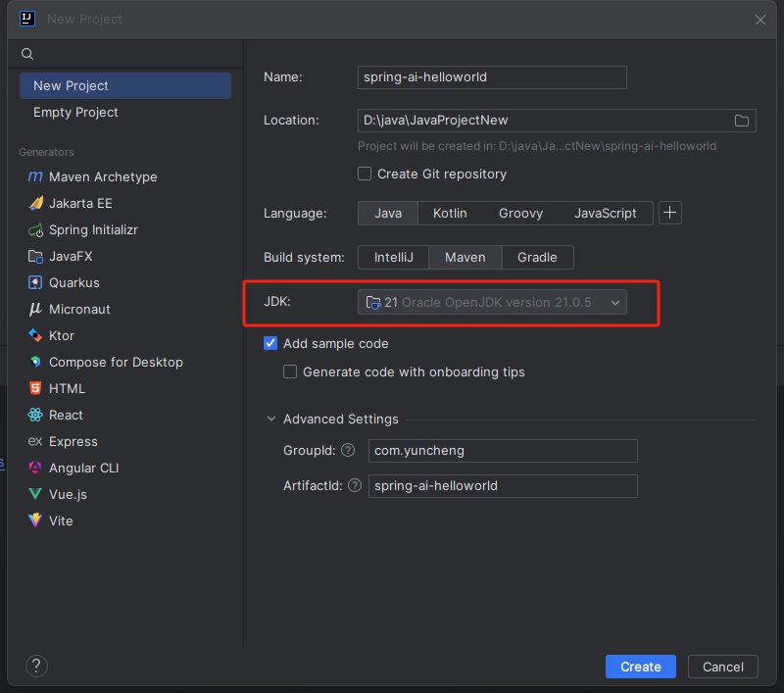Click into the GroupId text field
This screenshot has height=693, width=784.
coord(503,451)
